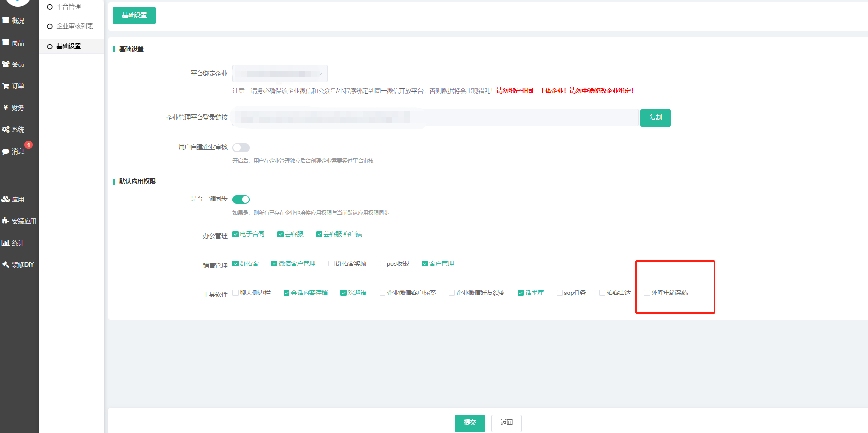Viewport: 868px width, 433px height.
Task: Go to 安装应用 install apps
Action: pyautogui.click(x=19, y=221)
